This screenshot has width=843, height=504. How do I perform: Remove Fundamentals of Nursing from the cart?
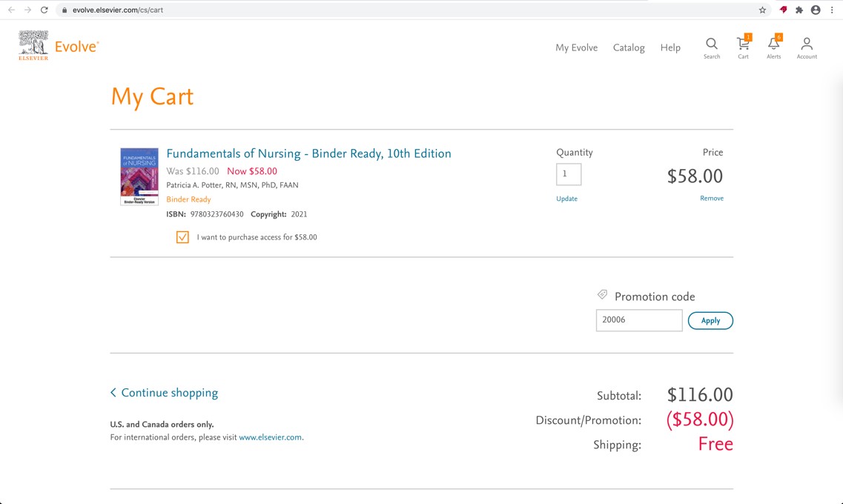[712, 198]
